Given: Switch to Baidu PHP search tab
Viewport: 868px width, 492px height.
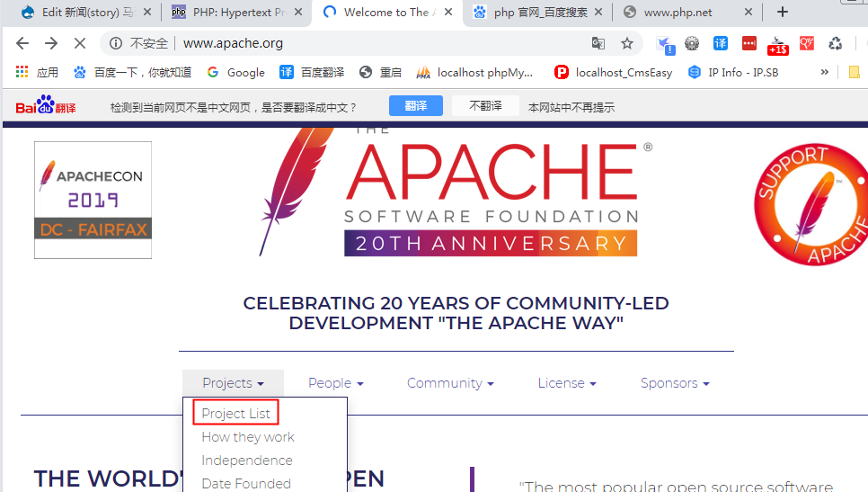Looking at the screenshot, I should (x=531, y=13).
